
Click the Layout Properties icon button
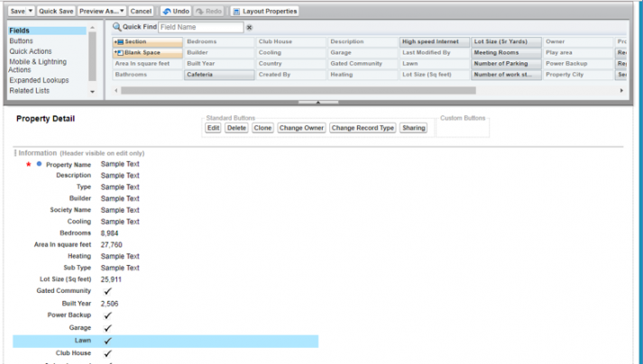point(236,11)
